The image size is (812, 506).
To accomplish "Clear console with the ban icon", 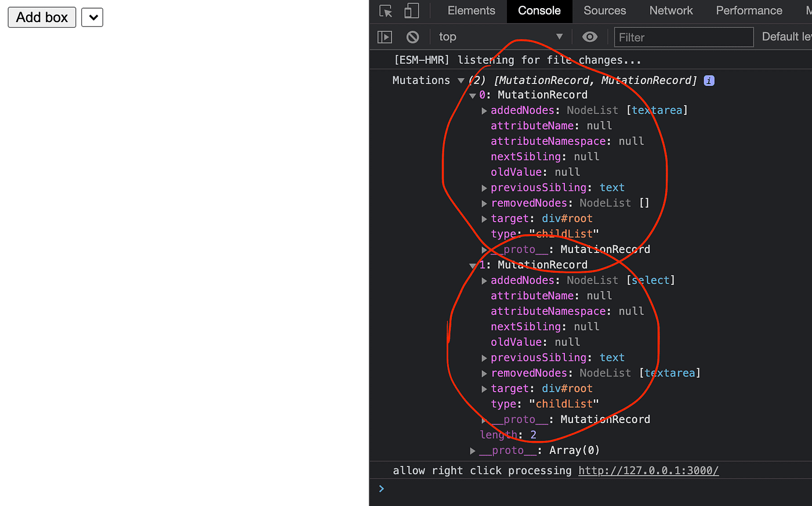I will tap(412, 37).
